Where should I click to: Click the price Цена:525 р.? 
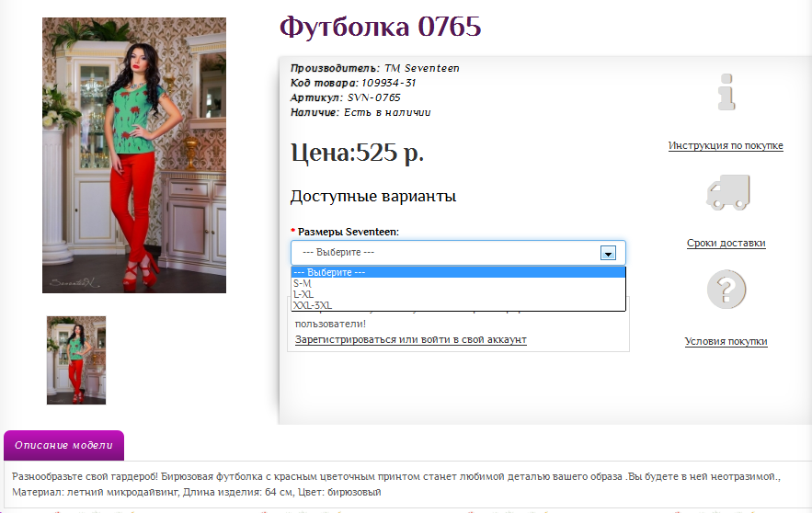tap(358, 153)
